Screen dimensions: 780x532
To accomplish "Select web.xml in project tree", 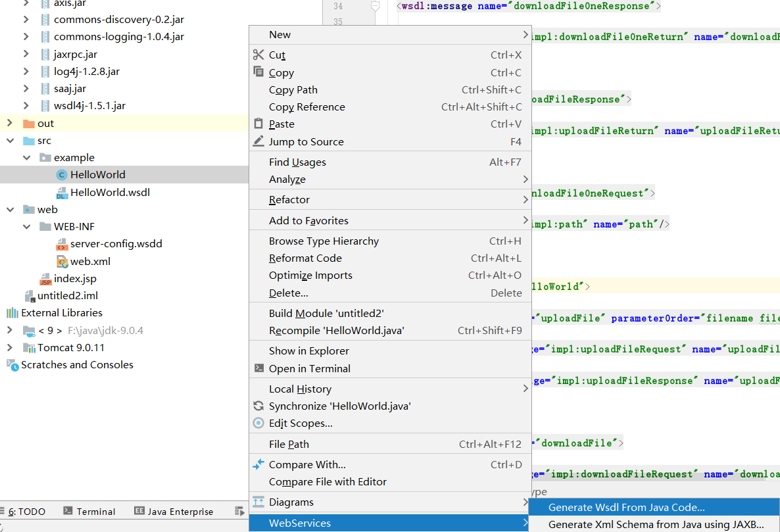I will [90, 262].
